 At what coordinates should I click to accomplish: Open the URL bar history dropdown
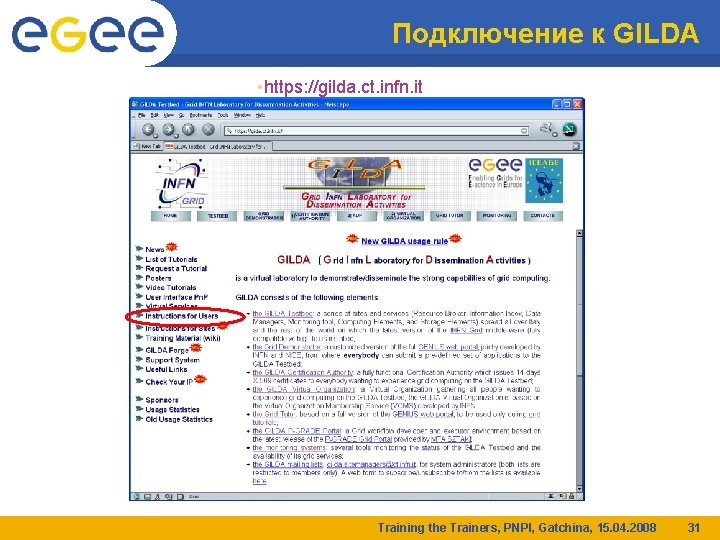524,131
